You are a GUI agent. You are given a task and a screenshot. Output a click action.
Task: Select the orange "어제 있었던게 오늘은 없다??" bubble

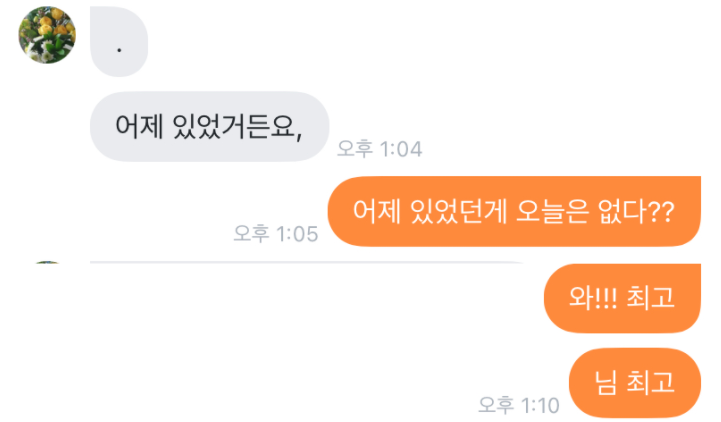[x=514, y=211]
